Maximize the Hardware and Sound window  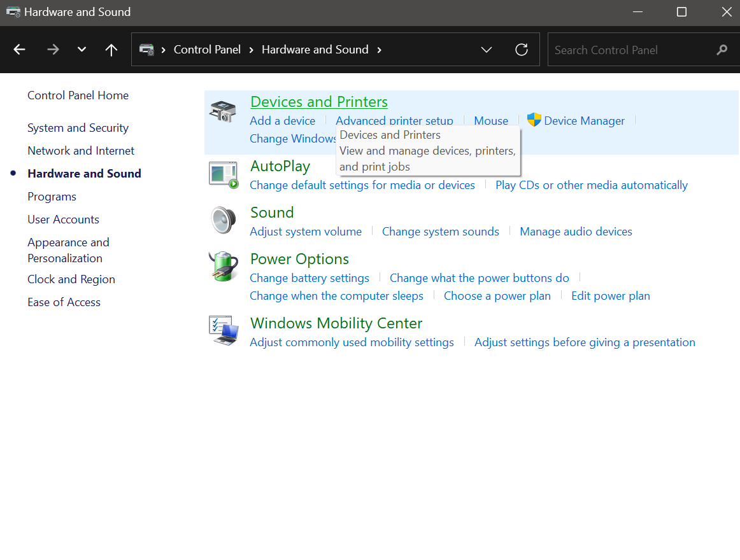point(681,12)
